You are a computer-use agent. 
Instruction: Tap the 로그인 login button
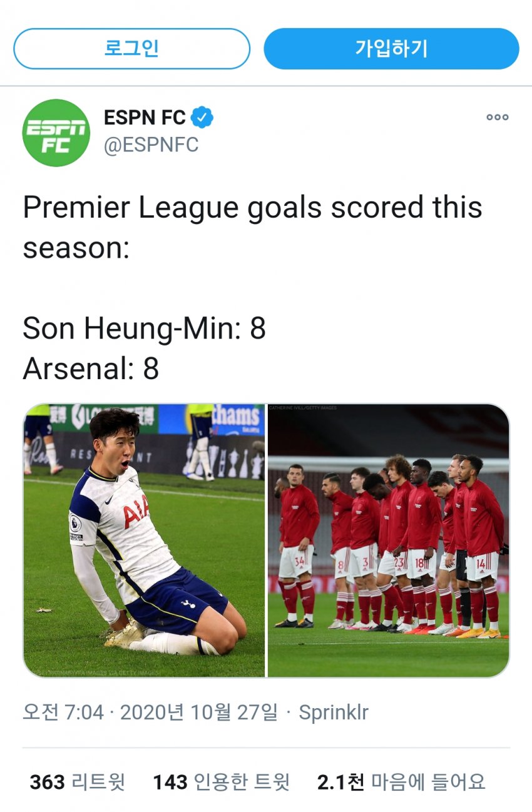point(131,49)
